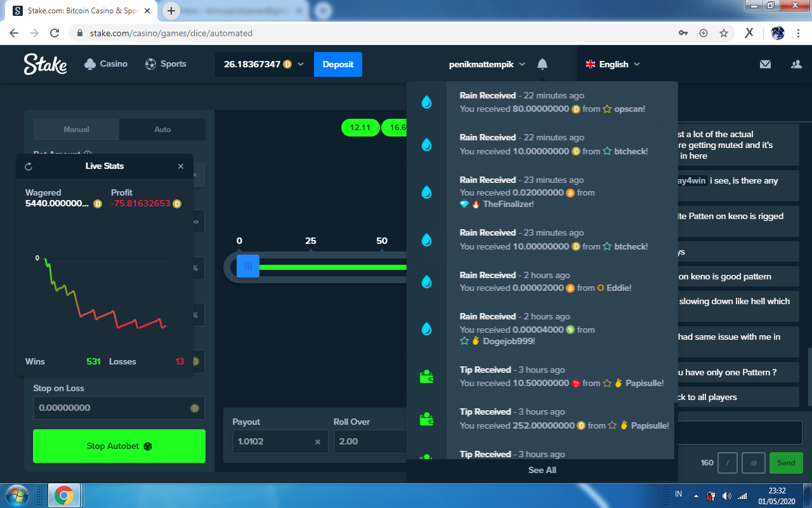812x508 pixels.
Task: Click the wallet tip icon beside 252.00000000 tip
Action: (426, 419)
